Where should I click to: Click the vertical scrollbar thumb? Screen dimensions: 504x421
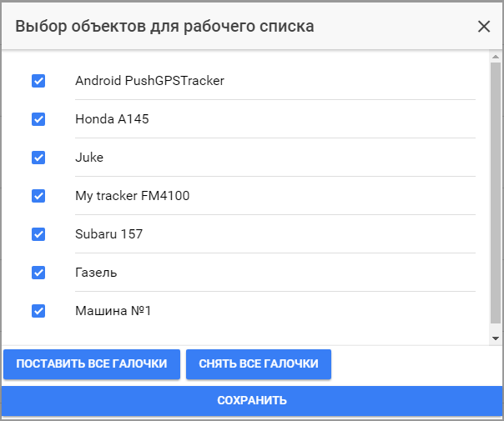point(496,192)
